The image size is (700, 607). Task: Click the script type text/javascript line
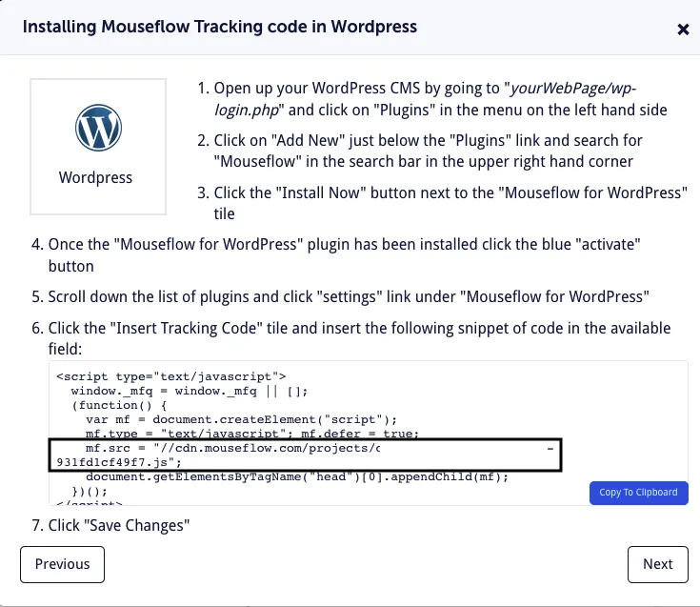(171, 376)
